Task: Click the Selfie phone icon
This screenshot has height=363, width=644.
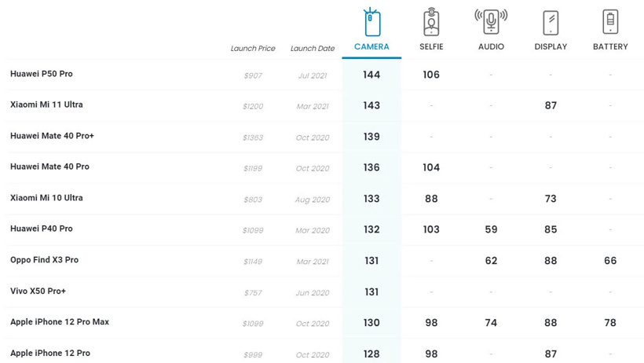Action: pyautogui.click(x=431, y=22)
